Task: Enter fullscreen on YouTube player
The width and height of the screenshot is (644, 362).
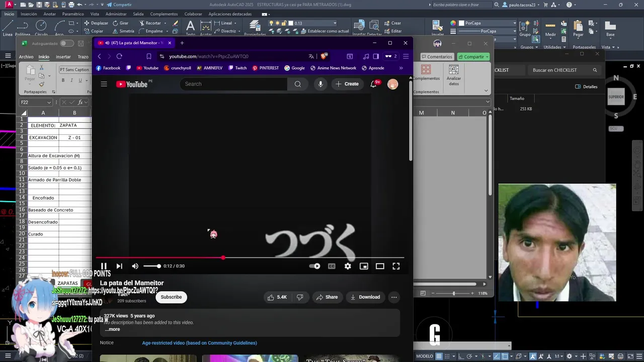Action: pos(396,266)
